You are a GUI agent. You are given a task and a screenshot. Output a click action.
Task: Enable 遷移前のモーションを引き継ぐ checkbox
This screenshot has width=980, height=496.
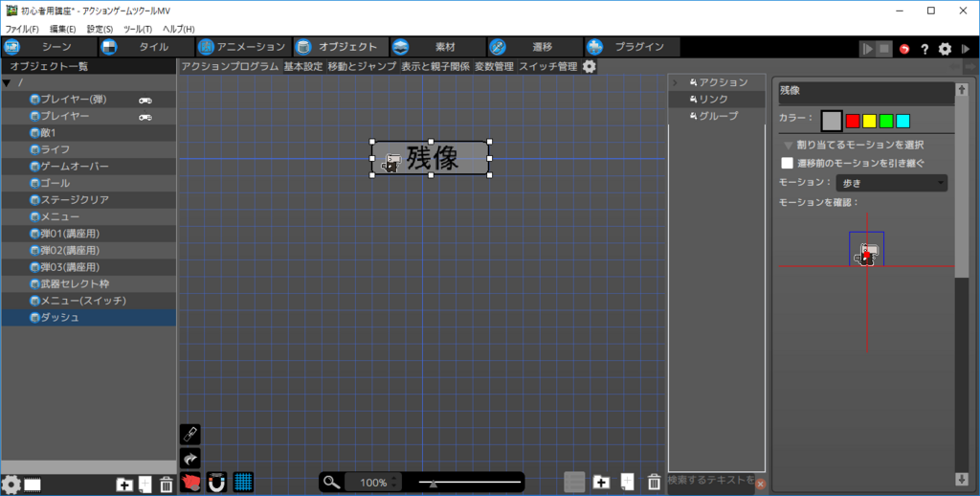tap(788, 163)
